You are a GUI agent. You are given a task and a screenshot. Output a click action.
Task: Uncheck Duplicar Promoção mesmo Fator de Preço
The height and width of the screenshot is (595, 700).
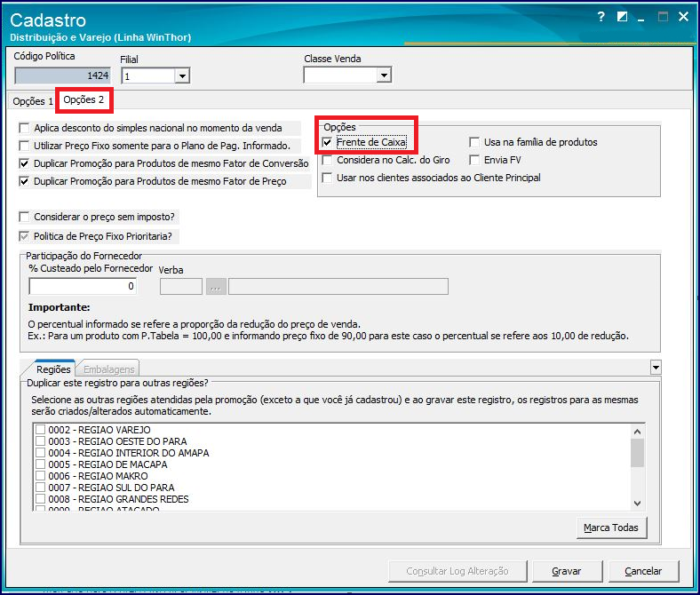tap(24, 182)
